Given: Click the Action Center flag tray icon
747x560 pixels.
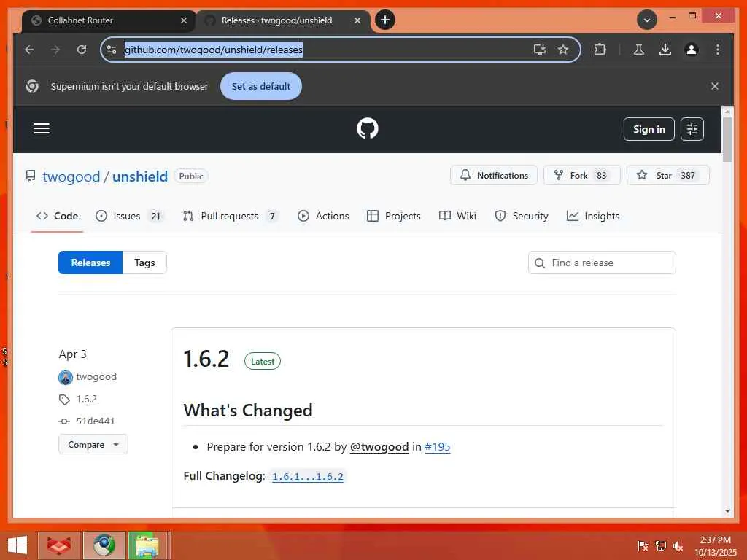Looking at the screenshot, I should tap(642, 545).
